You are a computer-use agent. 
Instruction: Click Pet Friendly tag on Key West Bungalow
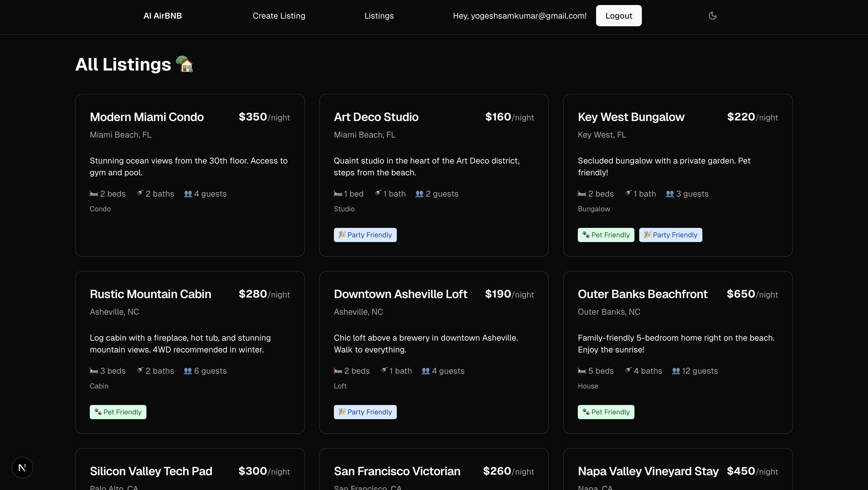pos(606,235)
